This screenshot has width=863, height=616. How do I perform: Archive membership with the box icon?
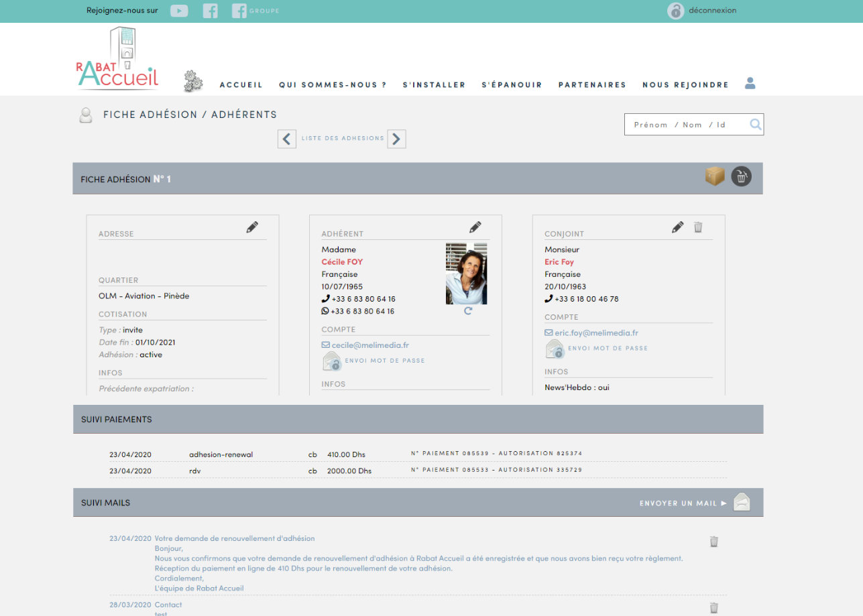click(x=715, y=176)
